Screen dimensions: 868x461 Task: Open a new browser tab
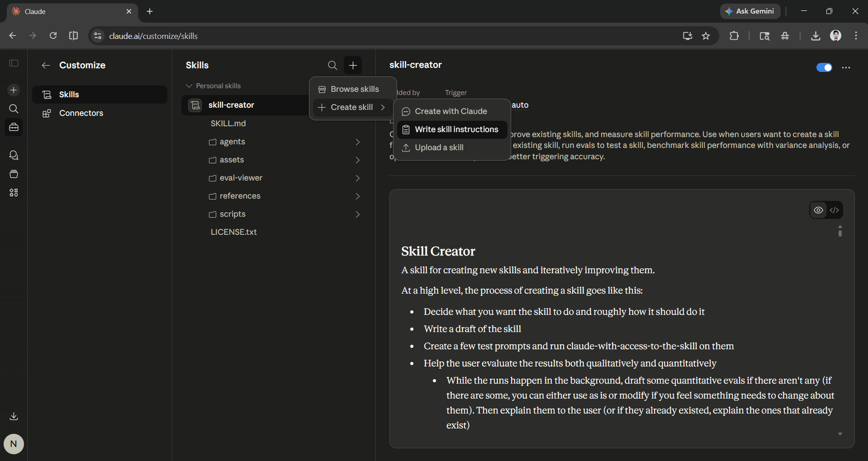(x=150, y=11)
